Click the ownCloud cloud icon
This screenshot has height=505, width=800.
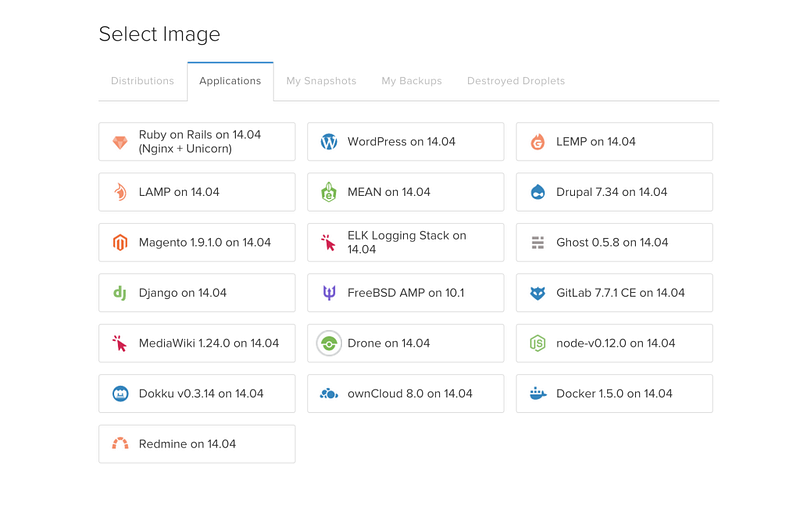click(329, 394)
